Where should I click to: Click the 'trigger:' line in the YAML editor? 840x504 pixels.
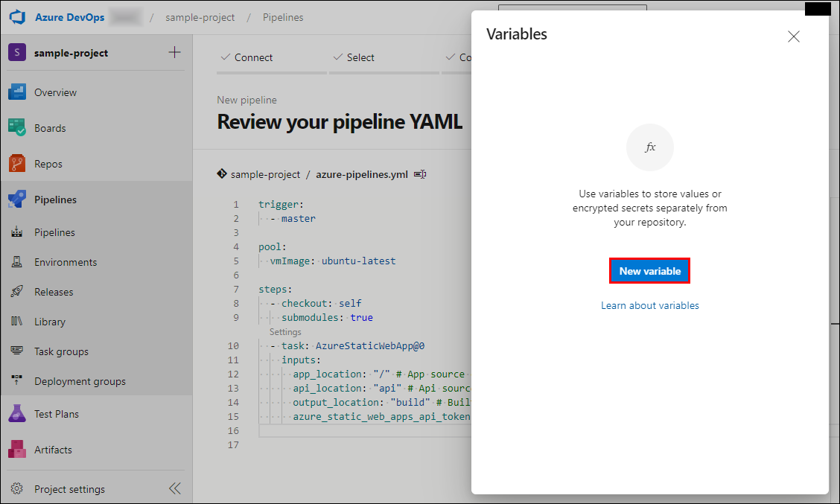(x=281, y=204)
